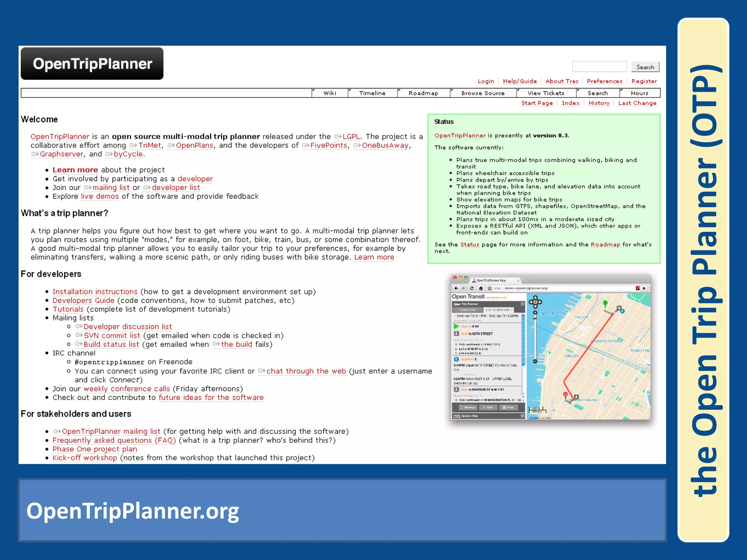Click the red destination marker on map
Screen dimensions: 747x560
coord(565,394)
